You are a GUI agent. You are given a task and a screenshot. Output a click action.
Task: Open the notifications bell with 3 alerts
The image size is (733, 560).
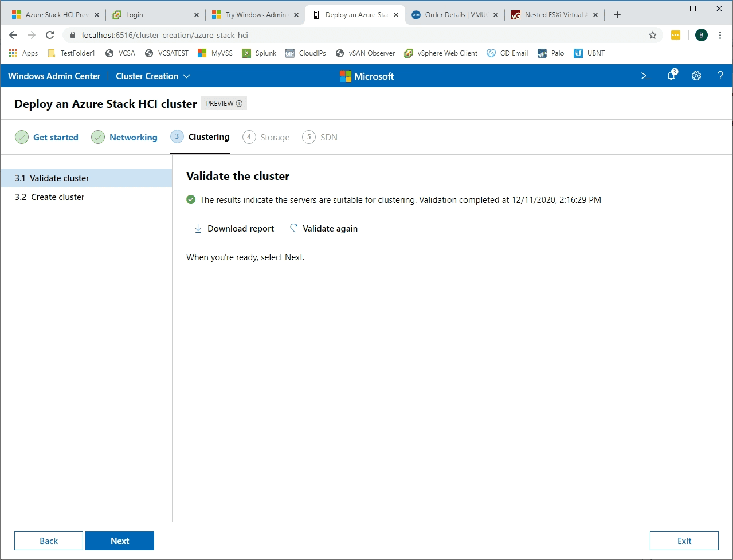click(x=671, y=76)
